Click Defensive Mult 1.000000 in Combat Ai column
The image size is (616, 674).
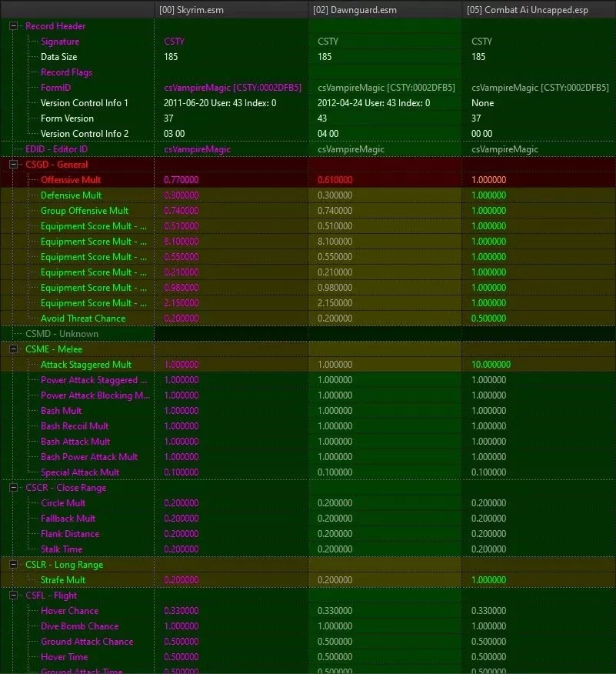tap(488, 195)
